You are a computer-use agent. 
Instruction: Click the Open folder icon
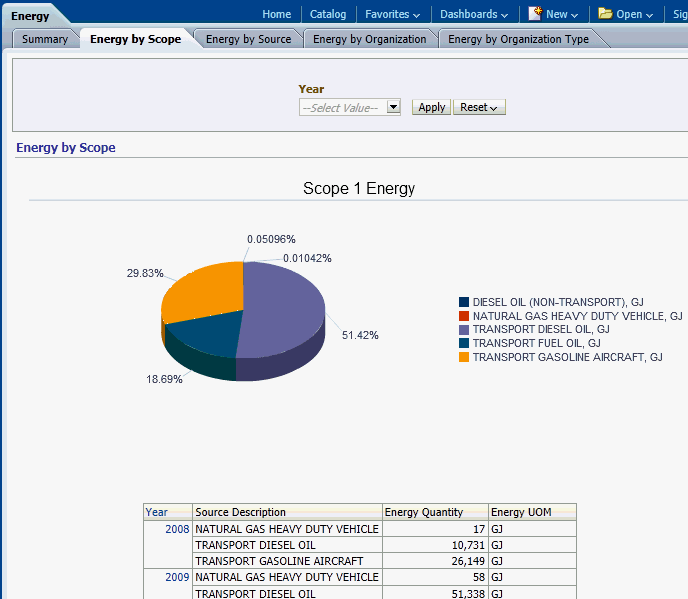click(x=605, y=13)
